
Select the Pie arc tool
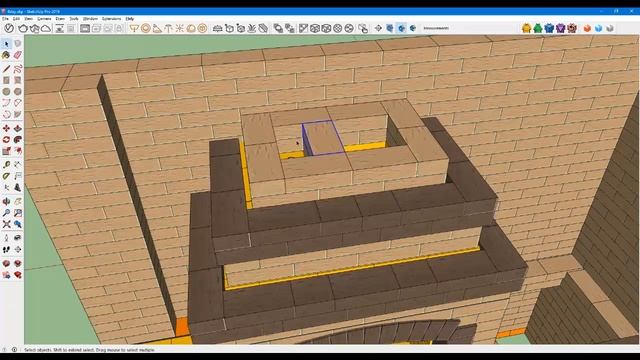coord(18,114)
